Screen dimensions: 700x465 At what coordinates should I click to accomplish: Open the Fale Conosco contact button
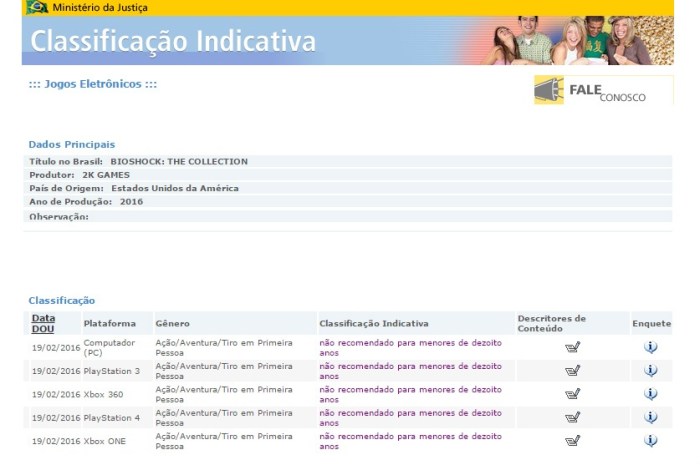click(604, 90)
